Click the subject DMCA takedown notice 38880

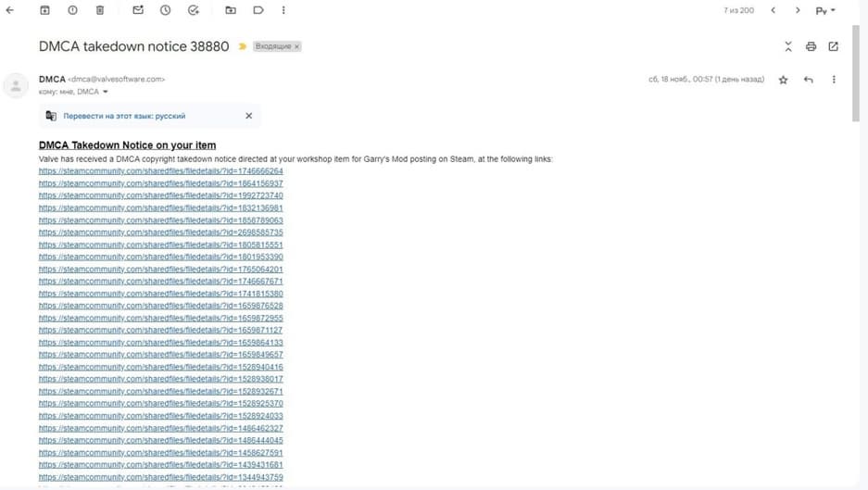click(x=134, y=46)
